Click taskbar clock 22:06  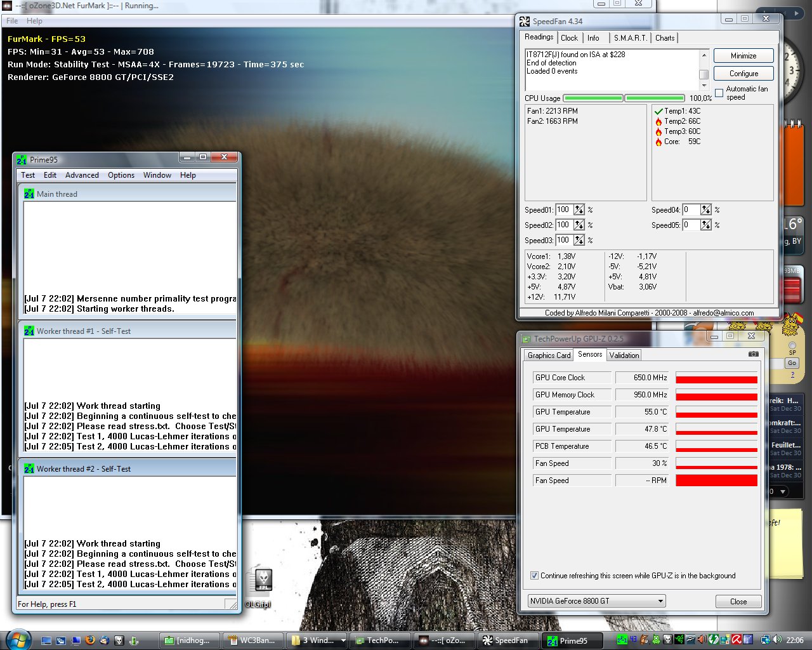(795, 640)
